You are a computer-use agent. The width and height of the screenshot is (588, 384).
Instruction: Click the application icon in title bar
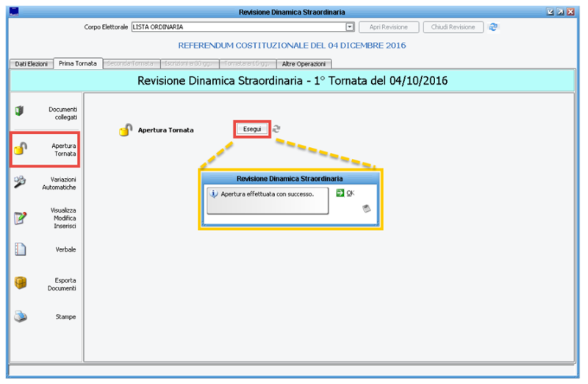(x=14, y=12)
